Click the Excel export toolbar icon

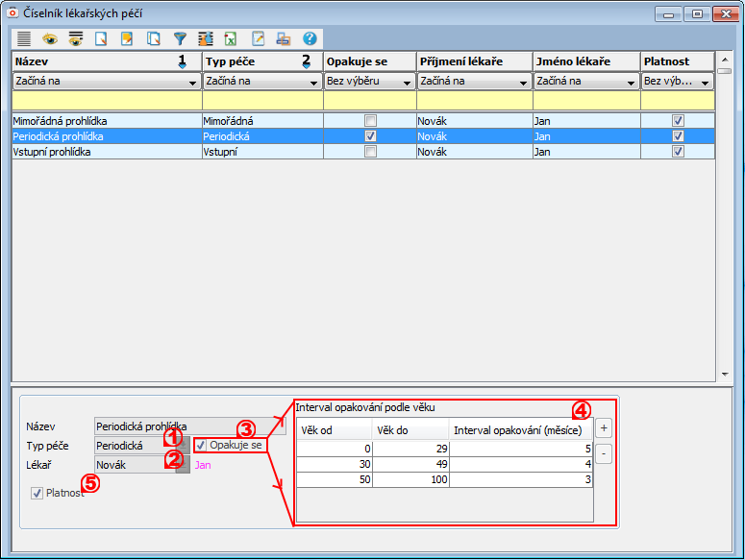click(231, 39)
